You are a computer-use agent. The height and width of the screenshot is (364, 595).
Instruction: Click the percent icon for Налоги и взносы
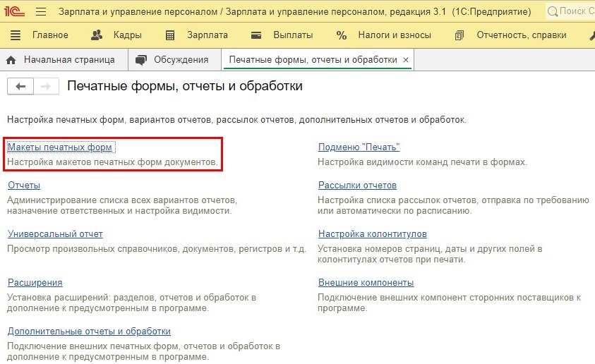(x=342, y=35)
